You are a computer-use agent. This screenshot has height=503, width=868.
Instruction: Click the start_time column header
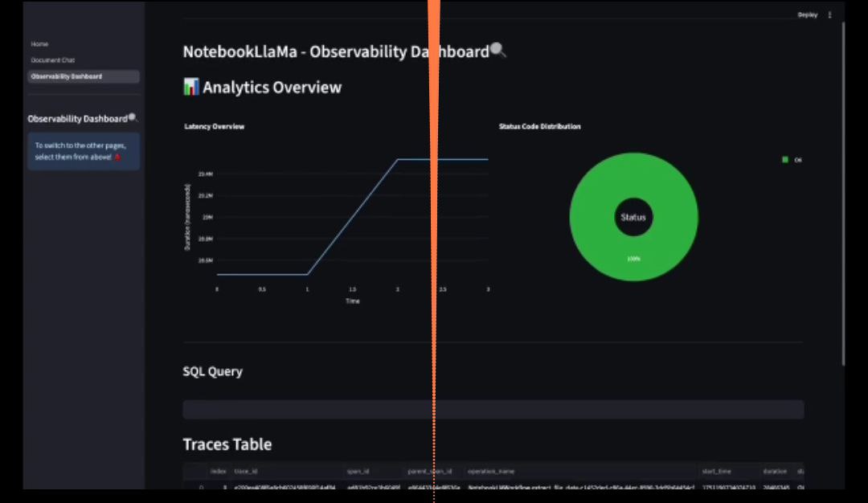tap(723, 472)
